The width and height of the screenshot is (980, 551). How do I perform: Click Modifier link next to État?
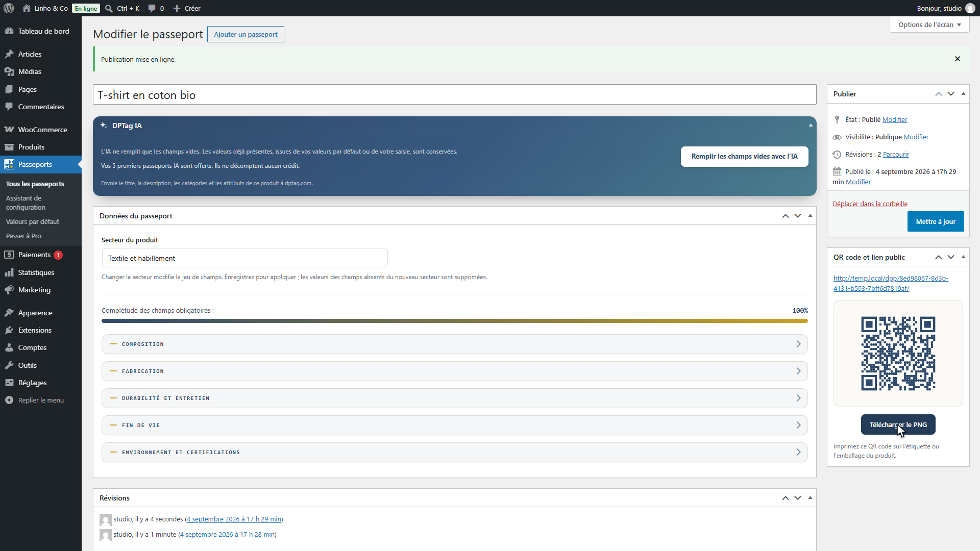coord(895,119)
